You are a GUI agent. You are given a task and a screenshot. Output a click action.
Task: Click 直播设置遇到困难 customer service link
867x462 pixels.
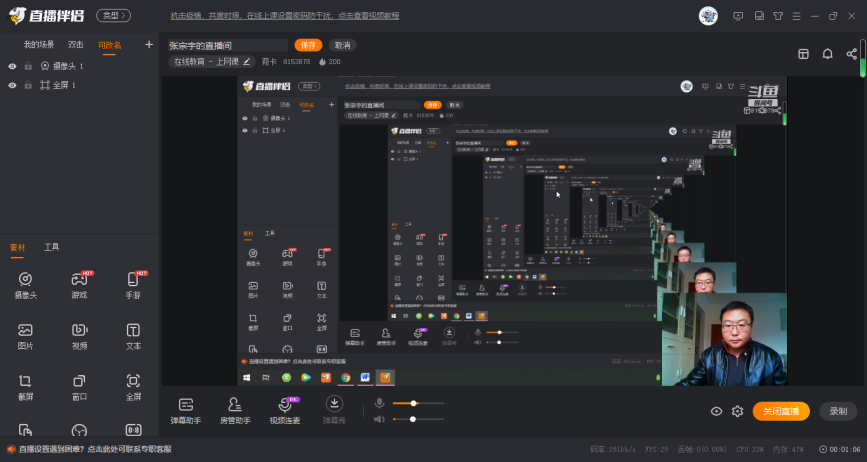(x=95, y=449)
